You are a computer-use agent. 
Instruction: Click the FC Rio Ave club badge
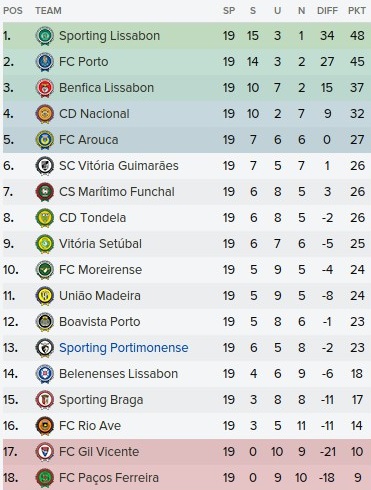[45, 426]
